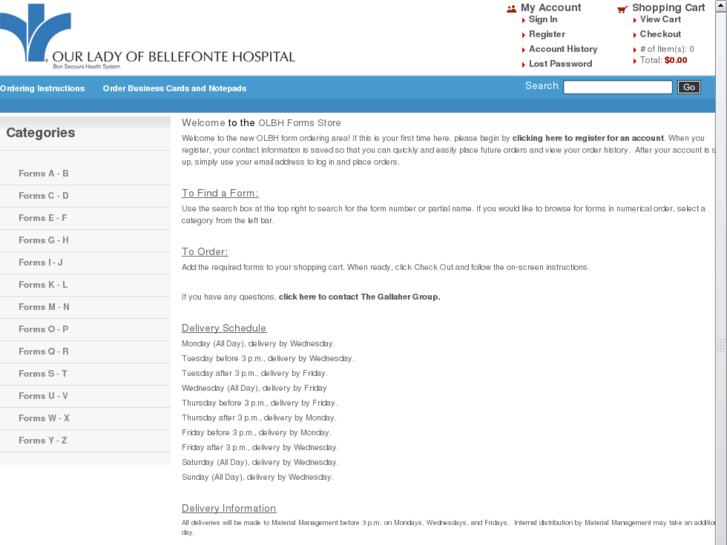Open the Sign In link
727x545 pixels.
point(543,19)
